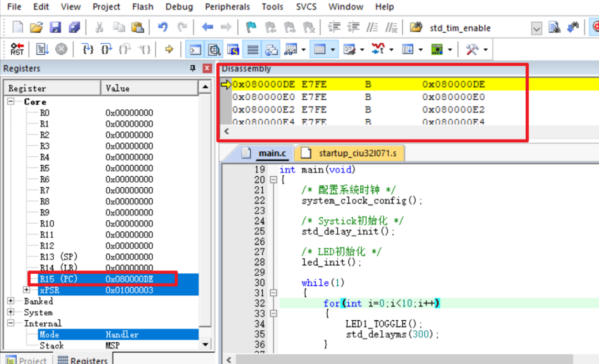Click the Mode Handler row
This screenshot has width=599, height=364.
point(119,334)
